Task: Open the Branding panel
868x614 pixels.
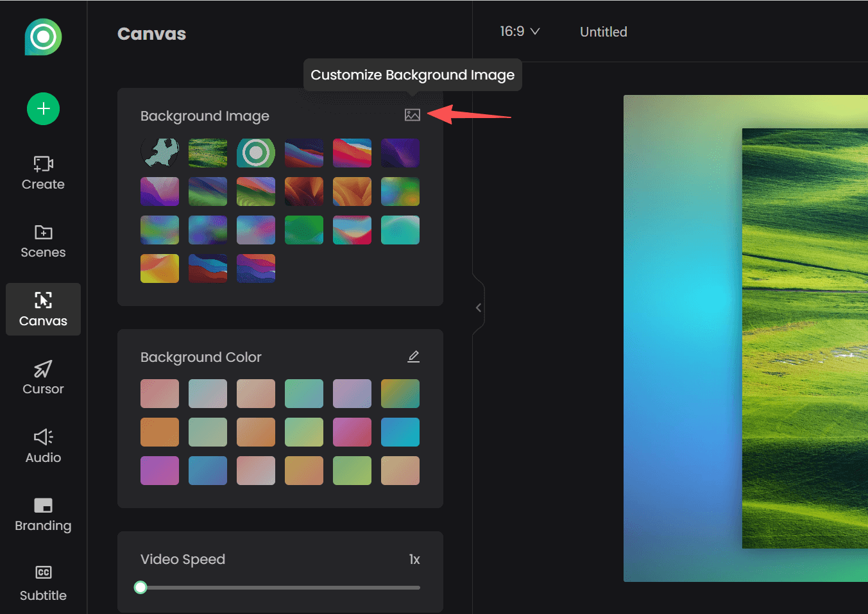Action: pyautogui.click(x=43, y=514)
